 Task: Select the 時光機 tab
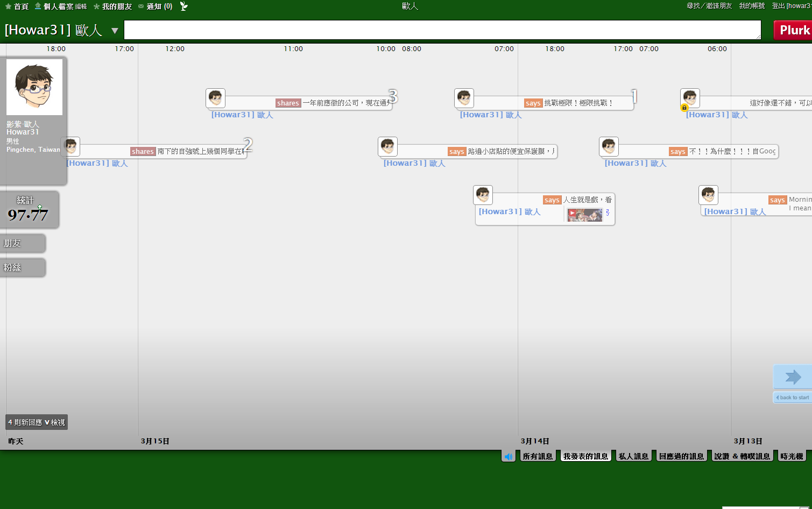[x=792, y=456]
